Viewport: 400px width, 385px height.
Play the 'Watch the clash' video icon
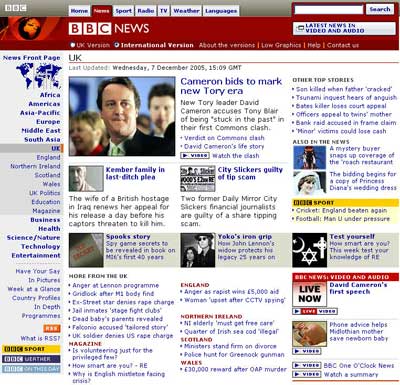195,155
